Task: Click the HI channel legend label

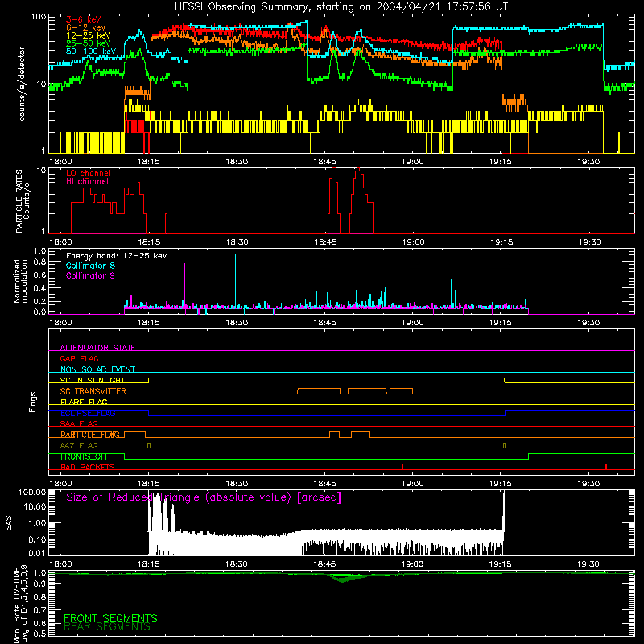Action: [87, 181]
